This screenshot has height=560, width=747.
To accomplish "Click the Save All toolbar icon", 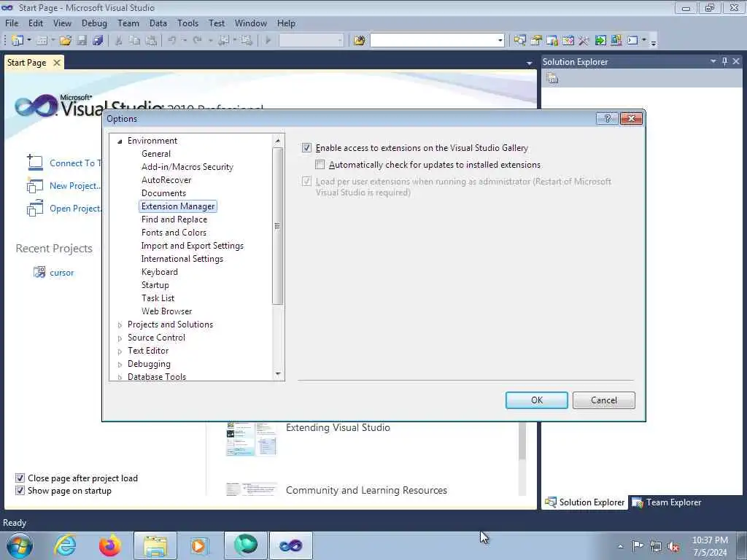I will 98,41.
